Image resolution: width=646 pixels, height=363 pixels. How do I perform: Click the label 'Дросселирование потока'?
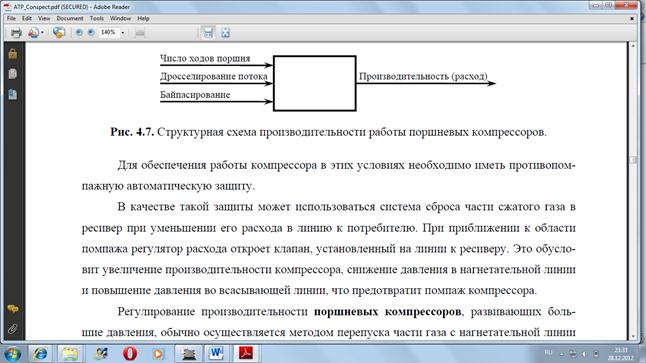pos(214,77)
